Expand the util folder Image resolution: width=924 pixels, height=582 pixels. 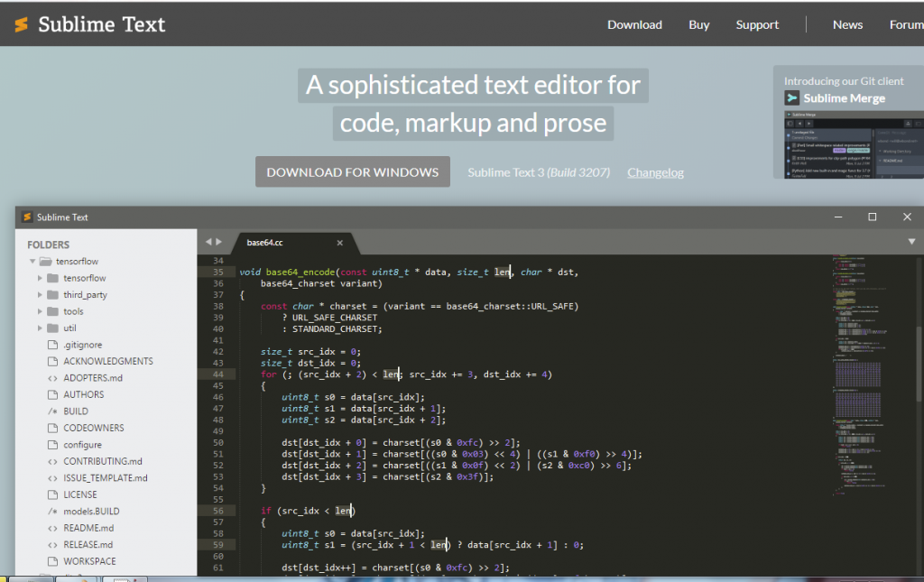coord(40,328)
